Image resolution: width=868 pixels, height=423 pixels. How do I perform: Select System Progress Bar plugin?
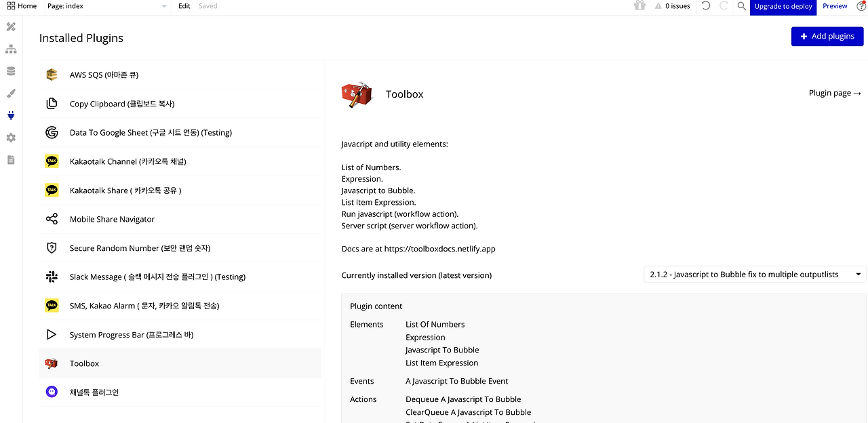point(132,335)
